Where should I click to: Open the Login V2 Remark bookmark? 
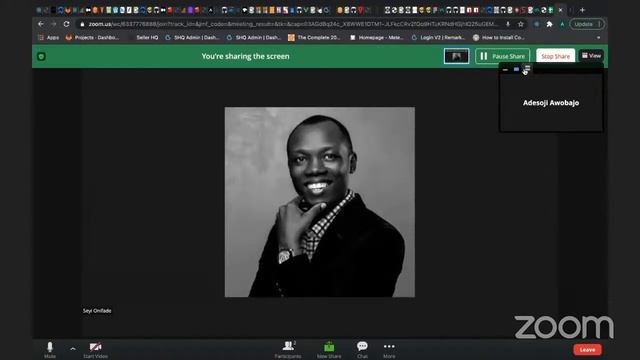point(438,38)
